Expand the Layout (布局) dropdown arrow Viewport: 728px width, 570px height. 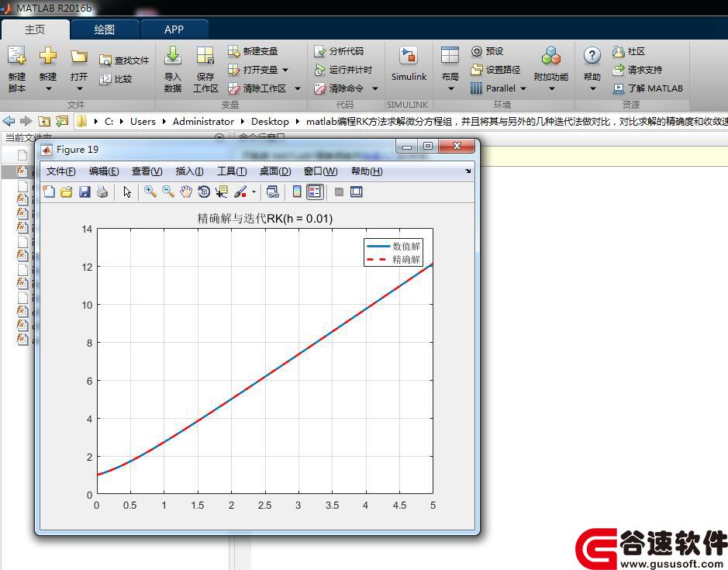point(450,88)
